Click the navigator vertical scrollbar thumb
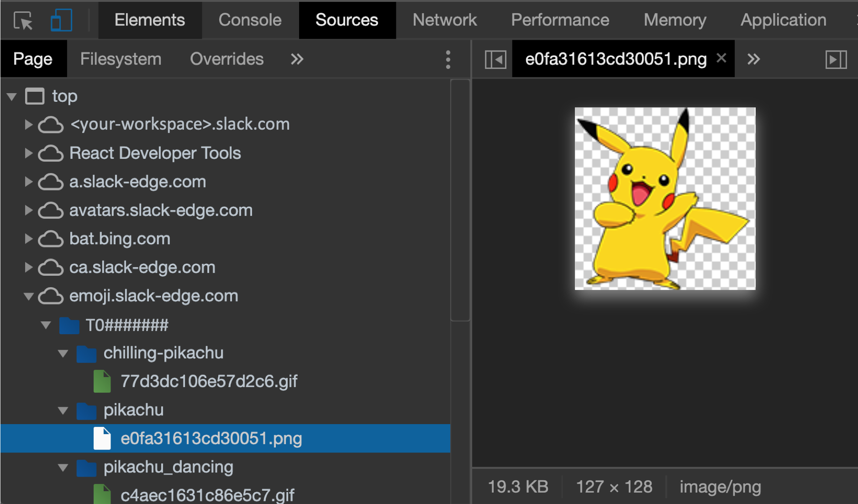858x504 pixels. point(460,200)
